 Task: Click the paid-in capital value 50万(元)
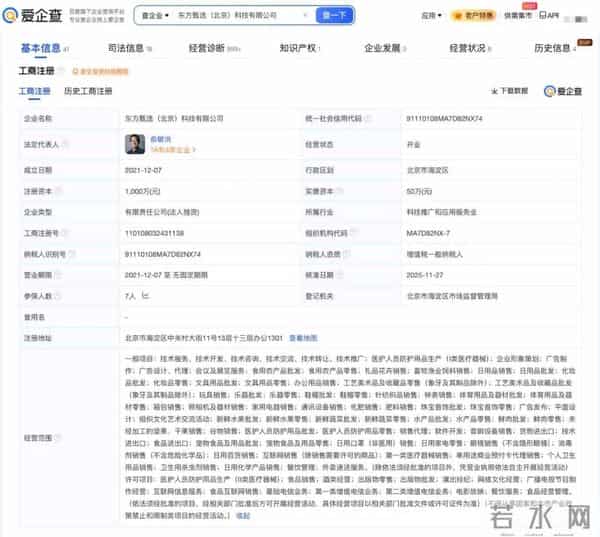[x=419, y=191]
